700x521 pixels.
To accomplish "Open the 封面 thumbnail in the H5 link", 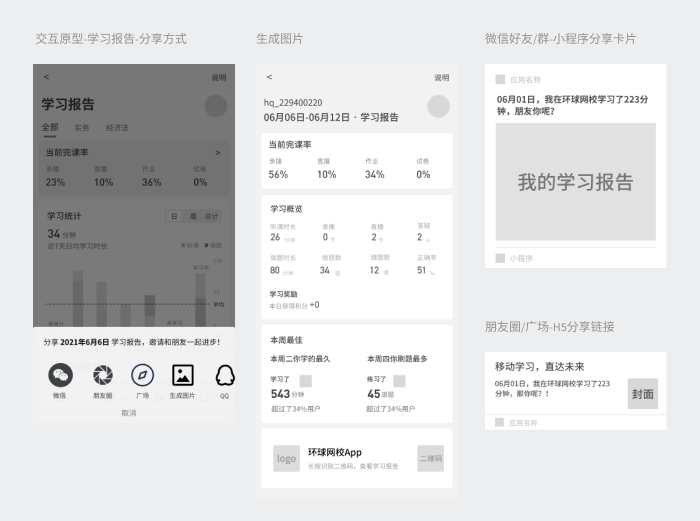I will (643, 394).
